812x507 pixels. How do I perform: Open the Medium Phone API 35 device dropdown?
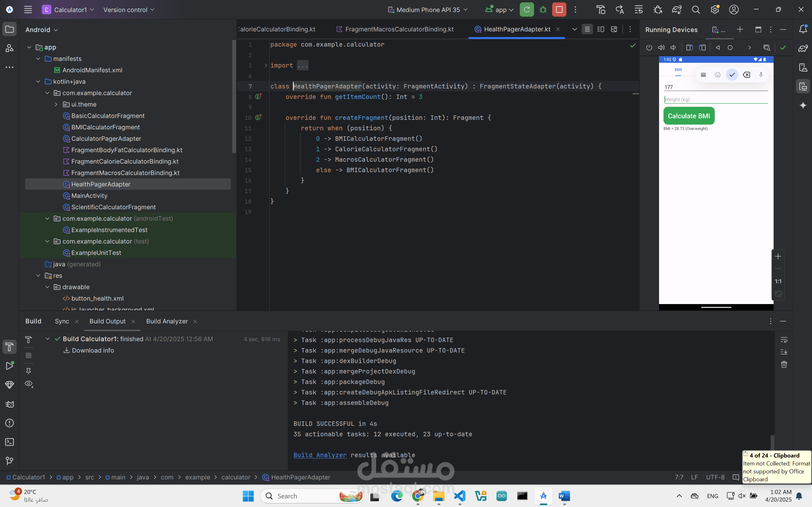point(428,10)
